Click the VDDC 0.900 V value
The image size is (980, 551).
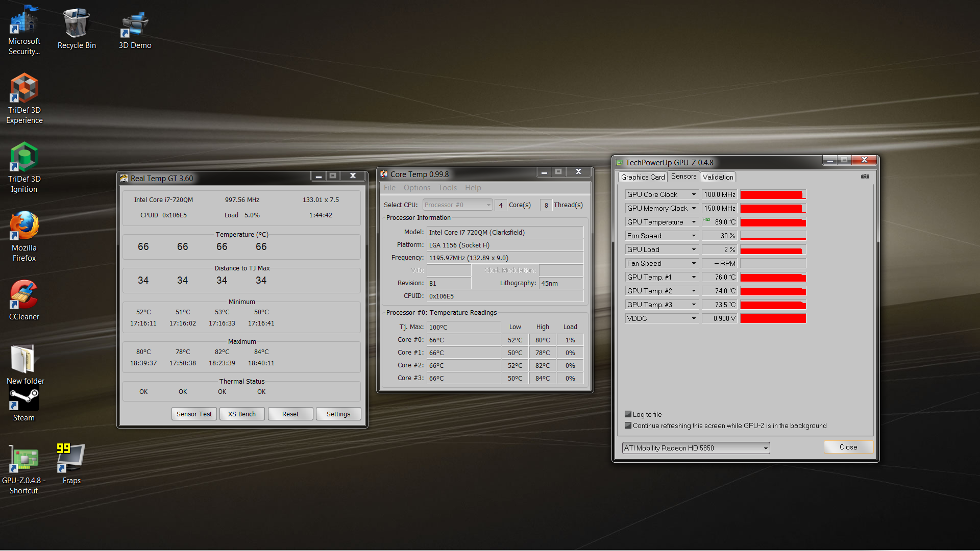719,318
